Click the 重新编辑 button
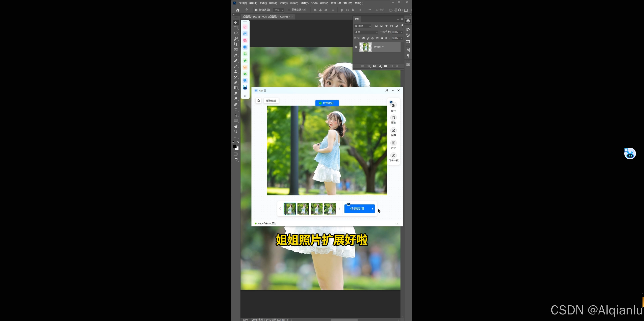This screenshot has height=321, width=644. pos(271,101)
